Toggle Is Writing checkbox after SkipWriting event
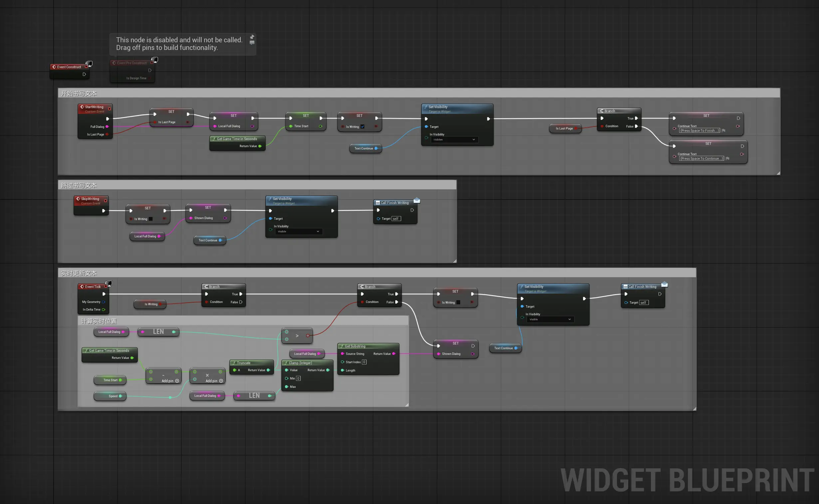819x504 pixels. 151,219
